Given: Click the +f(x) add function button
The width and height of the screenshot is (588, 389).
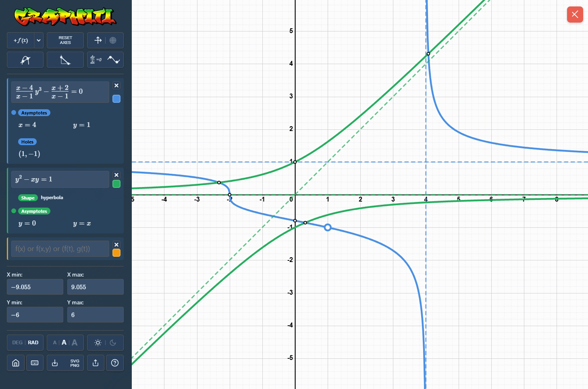Looking at the screenshot, I should point(21,40).
